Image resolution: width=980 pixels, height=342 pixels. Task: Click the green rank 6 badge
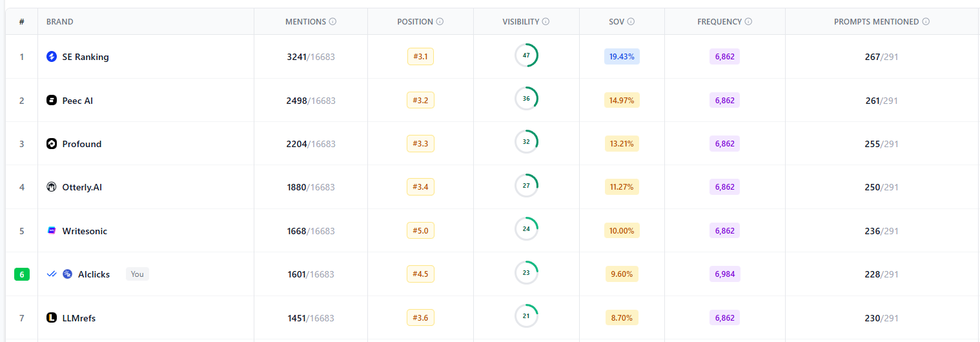point(22,274)
